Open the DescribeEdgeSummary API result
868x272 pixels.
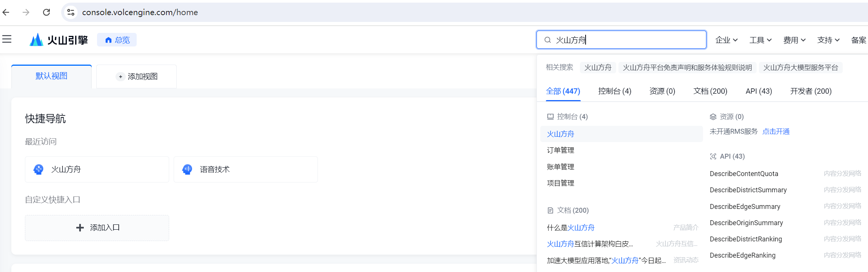tap(745, 207)
